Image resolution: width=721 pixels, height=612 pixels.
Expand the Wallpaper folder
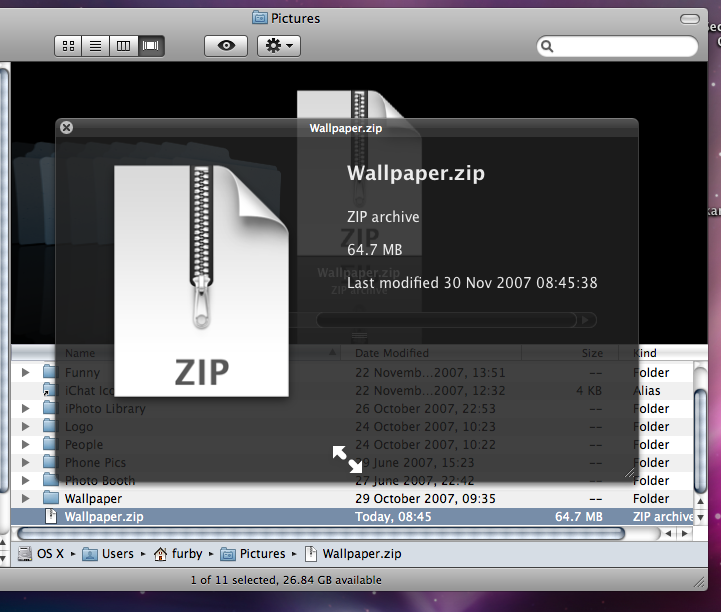pyautogui.click(x=26, y=498)
